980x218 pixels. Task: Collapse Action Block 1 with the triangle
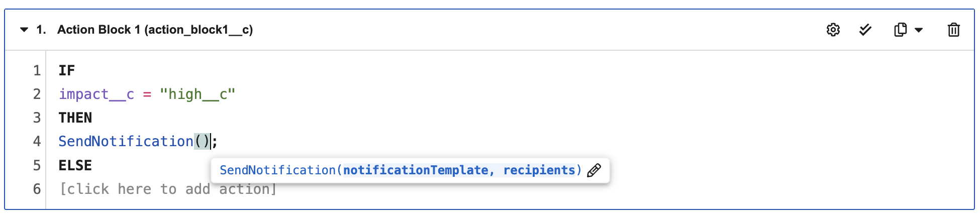pyautogui.click(x=24, y=30)
